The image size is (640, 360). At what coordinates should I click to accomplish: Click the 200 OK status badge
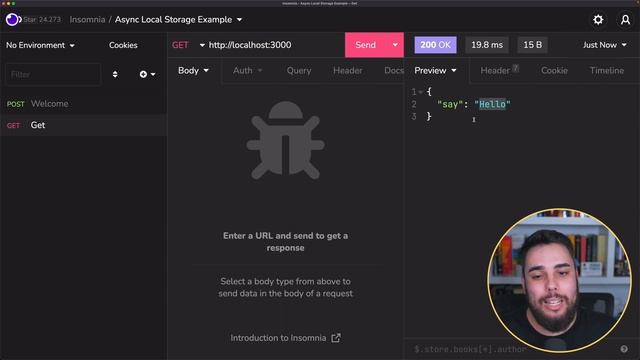click(436, 45)
